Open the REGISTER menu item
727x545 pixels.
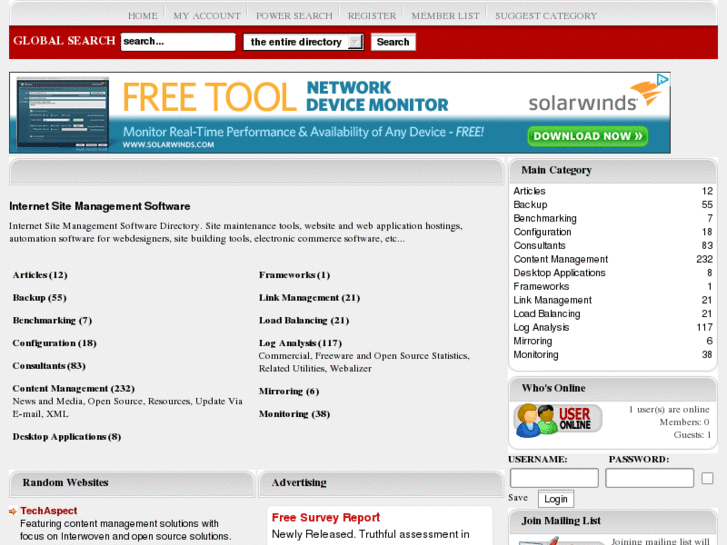tap(372, 16)
